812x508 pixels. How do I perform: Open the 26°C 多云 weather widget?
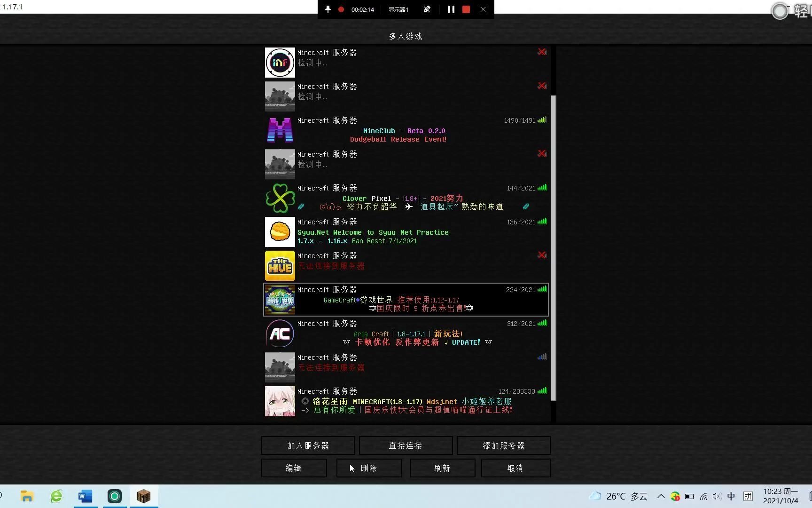click(619, 496)
